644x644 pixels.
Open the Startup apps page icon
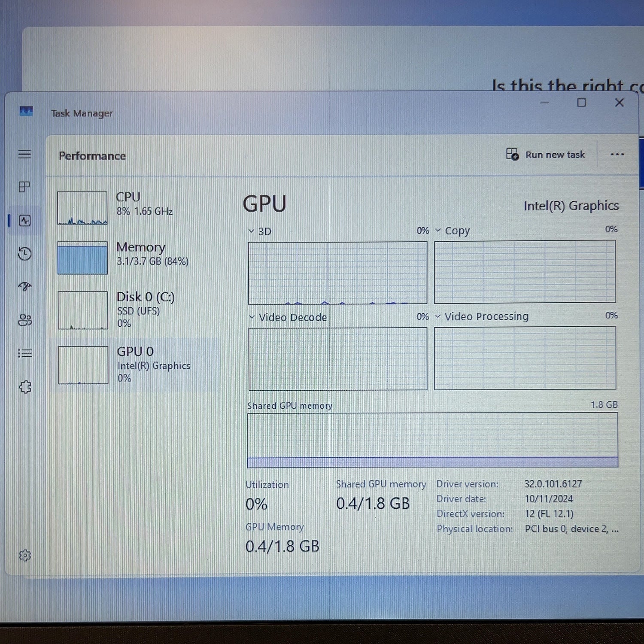click(x=25, y=286)
